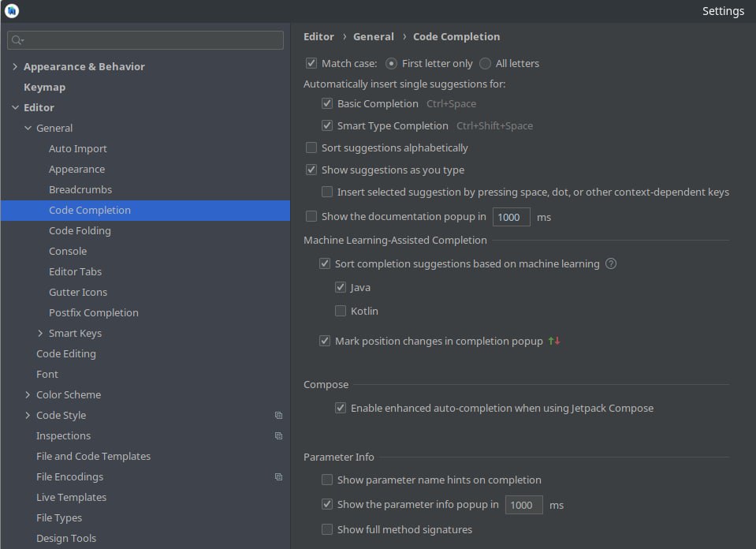Expand the Code Style node

[x=28, y=416]
